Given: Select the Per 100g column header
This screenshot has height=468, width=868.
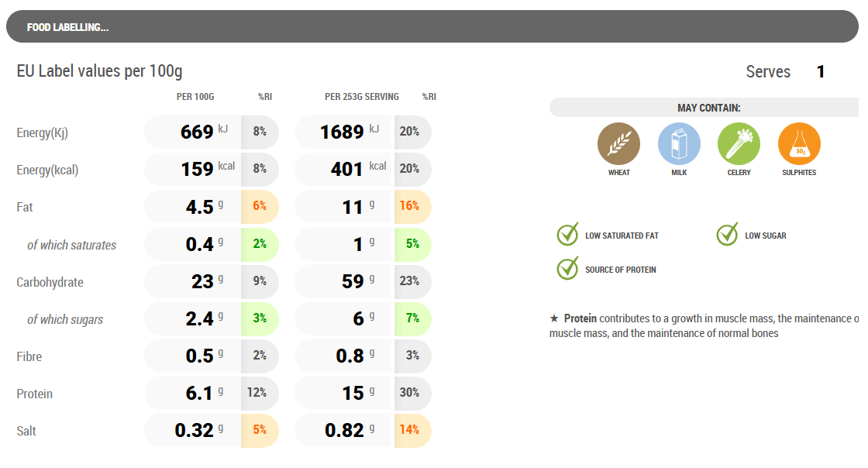Looking at the screenshot, I should (x=195, y=97).
